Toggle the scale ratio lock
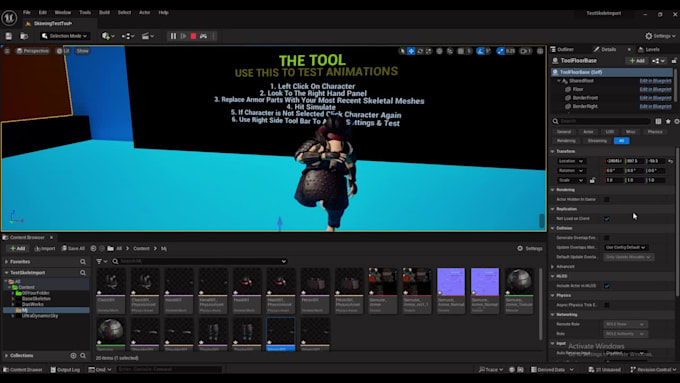Image resolution: width=680 pixels, height=383 pixels. click(592, 180)
